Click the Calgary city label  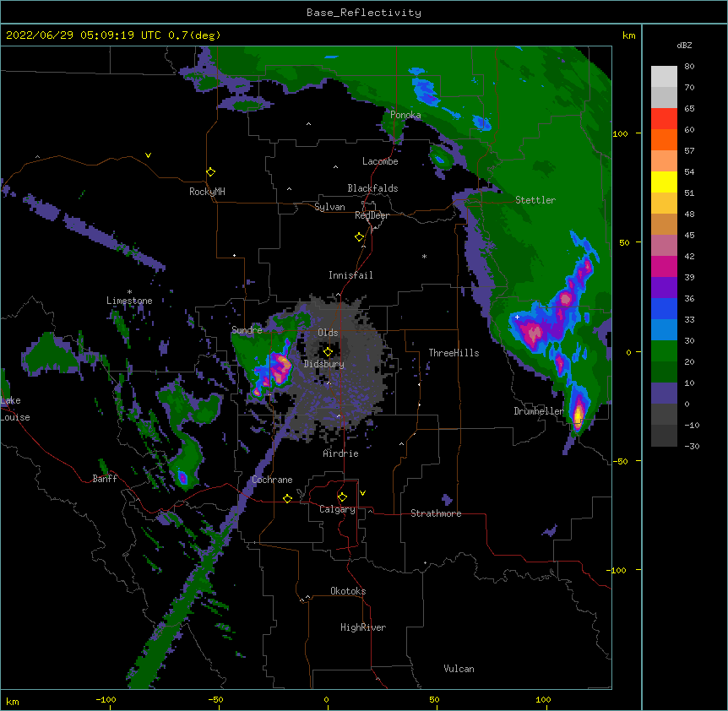point(338,509)
